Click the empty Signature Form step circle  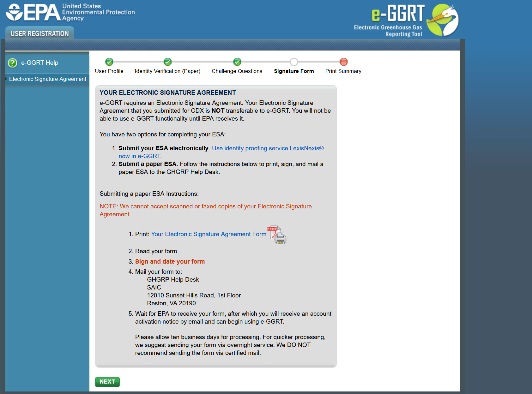[x=294, y=62]
